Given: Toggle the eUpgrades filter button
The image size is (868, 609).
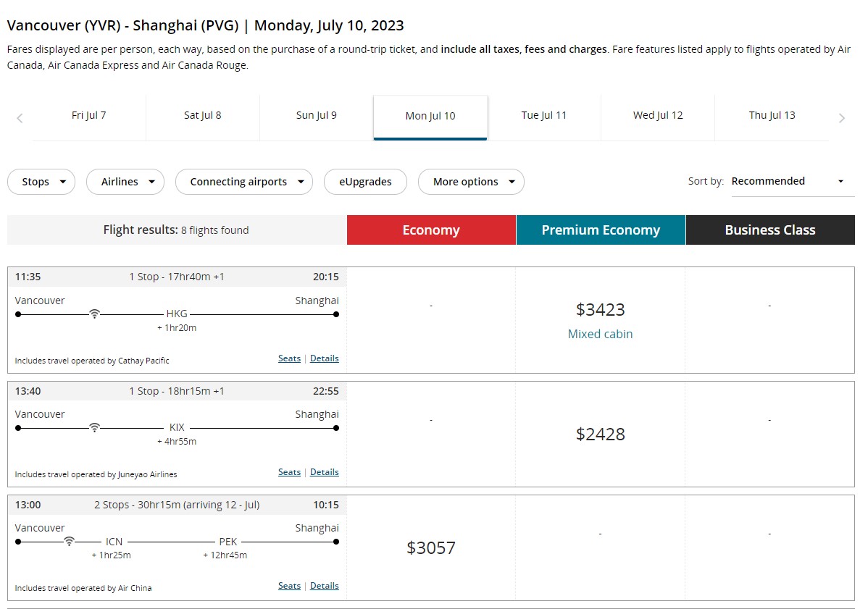Looking at the screenshot, I should [365, 182].
